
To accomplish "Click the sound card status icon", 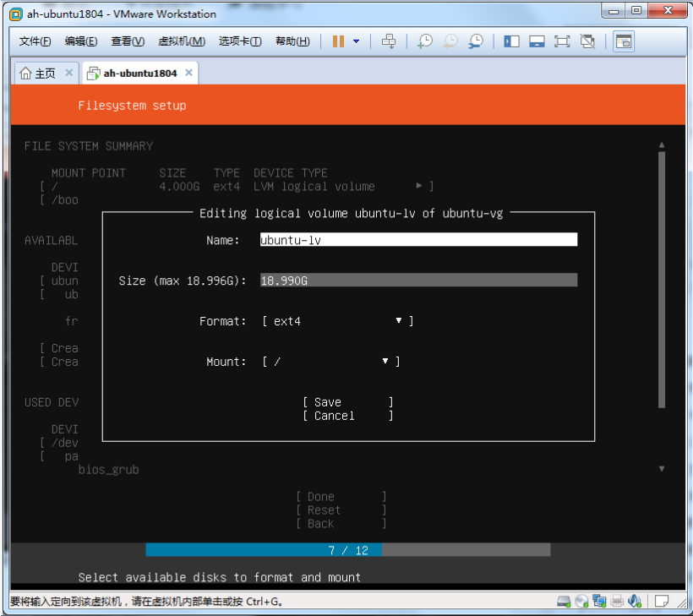I will (636, 602).
